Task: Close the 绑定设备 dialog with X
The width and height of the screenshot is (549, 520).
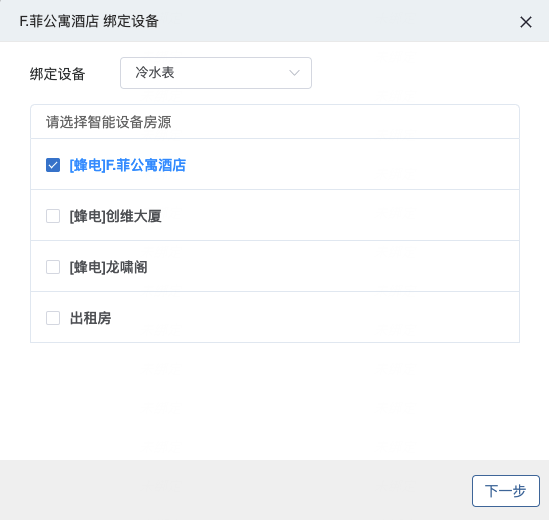Action: 526,22
